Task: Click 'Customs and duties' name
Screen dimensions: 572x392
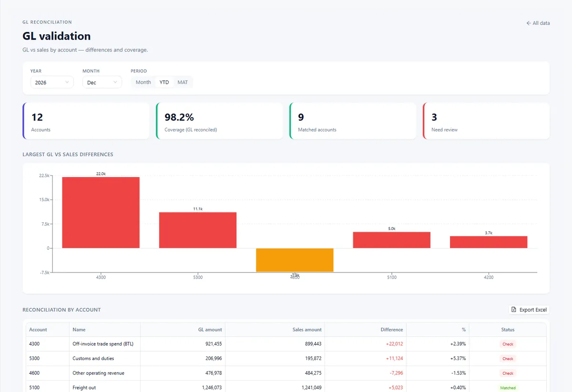Action: 93,359
